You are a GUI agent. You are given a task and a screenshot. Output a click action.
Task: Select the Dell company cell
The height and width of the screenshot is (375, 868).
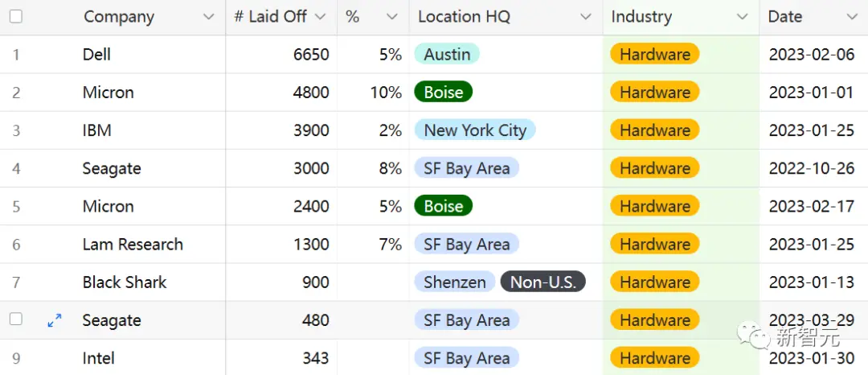[x=150, y=54]
